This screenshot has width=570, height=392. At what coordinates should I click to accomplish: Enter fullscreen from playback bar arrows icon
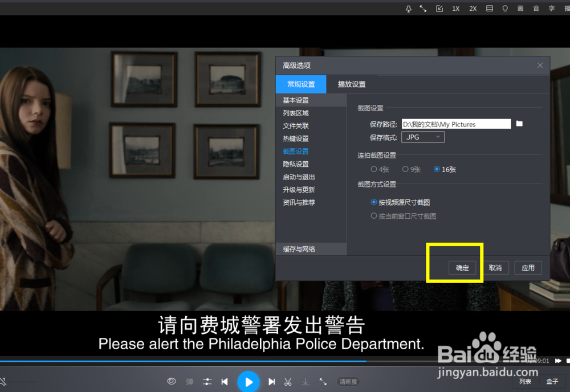click(x=323, y=382)
